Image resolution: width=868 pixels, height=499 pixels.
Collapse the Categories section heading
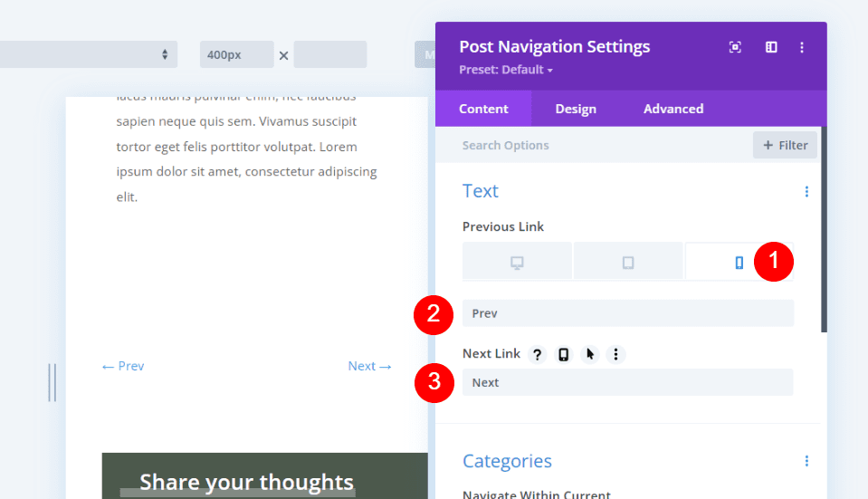coord(507,461)
